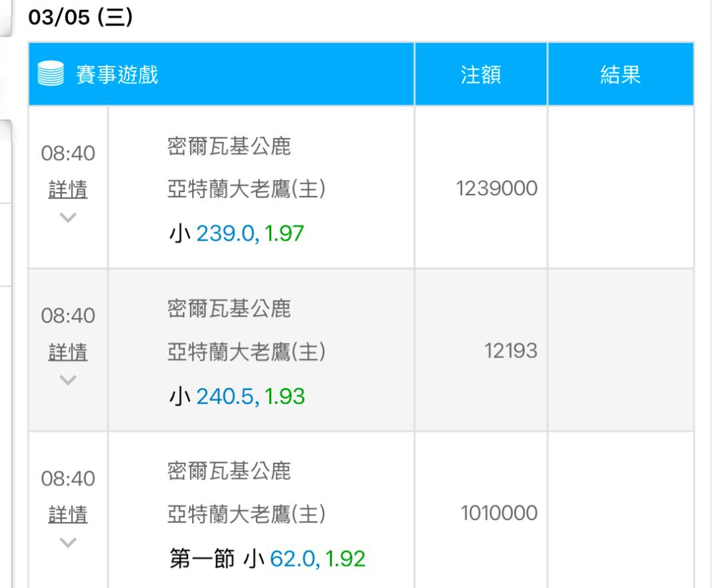This screenshot has height=588, width=720.
Task: Click 08:40 time in the 1239000 row
Action: 68,153
